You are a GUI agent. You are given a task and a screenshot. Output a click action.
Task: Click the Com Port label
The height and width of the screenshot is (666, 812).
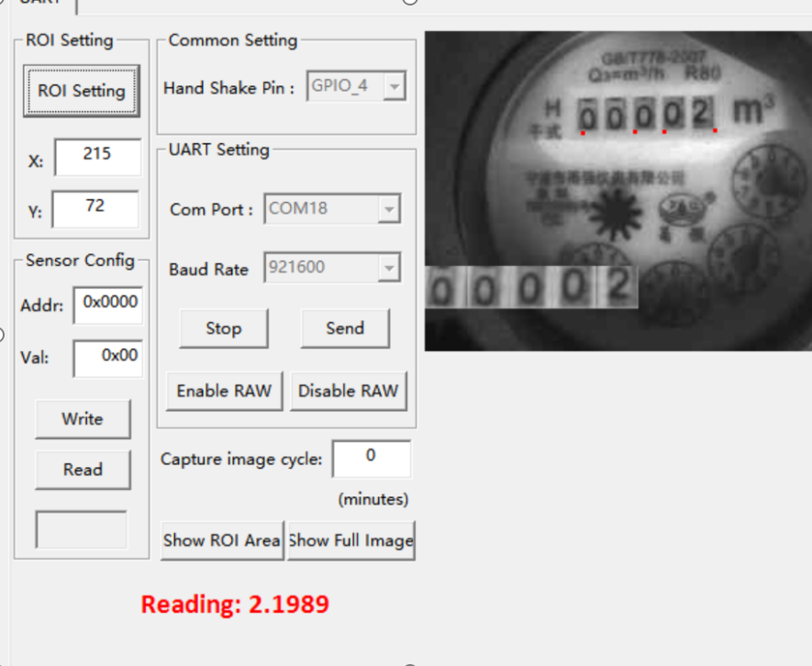click(x=211, y=209)
